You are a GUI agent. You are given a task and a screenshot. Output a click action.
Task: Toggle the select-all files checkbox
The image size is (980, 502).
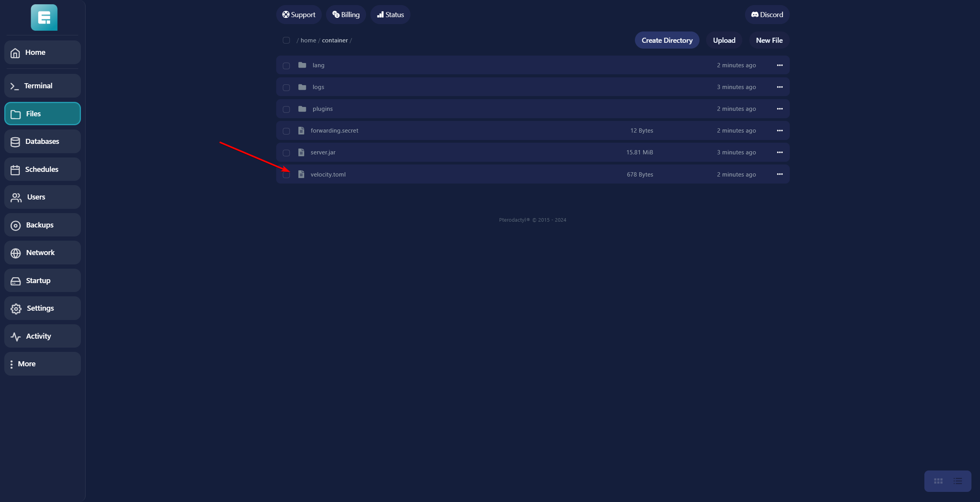pyautogui.click(x=286, y=40)
